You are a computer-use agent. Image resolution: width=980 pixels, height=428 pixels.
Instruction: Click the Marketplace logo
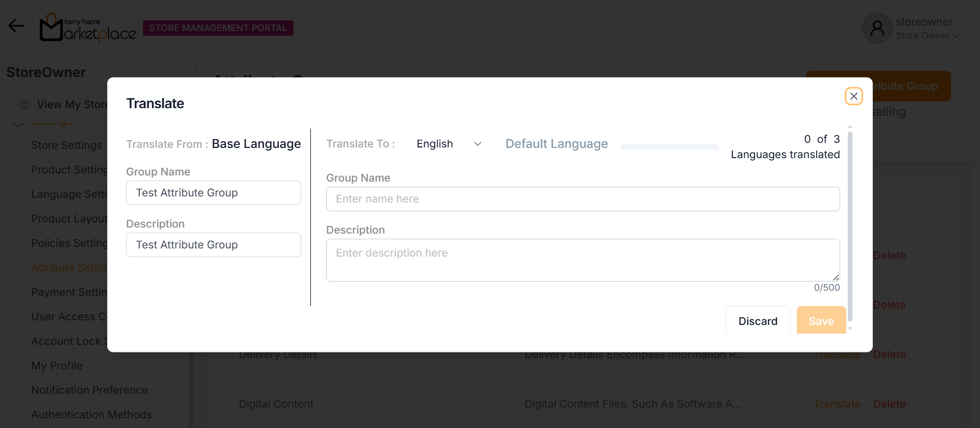tap(88, 28)
